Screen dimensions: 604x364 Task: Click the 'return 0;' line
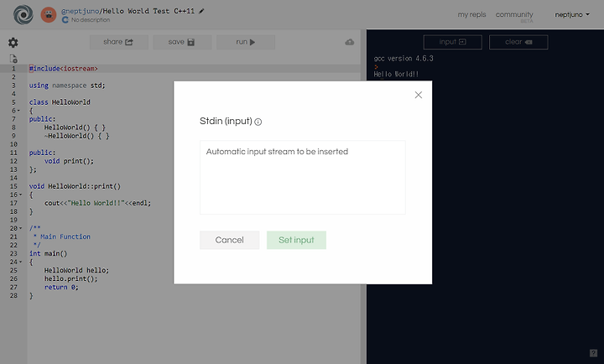coord(61,287)
